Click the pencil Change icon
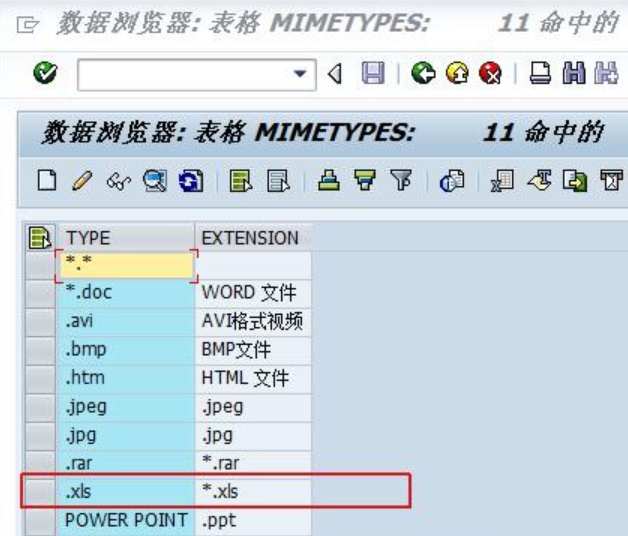Image resolution: width=628 pixels, height=536 pixels. 82,180
